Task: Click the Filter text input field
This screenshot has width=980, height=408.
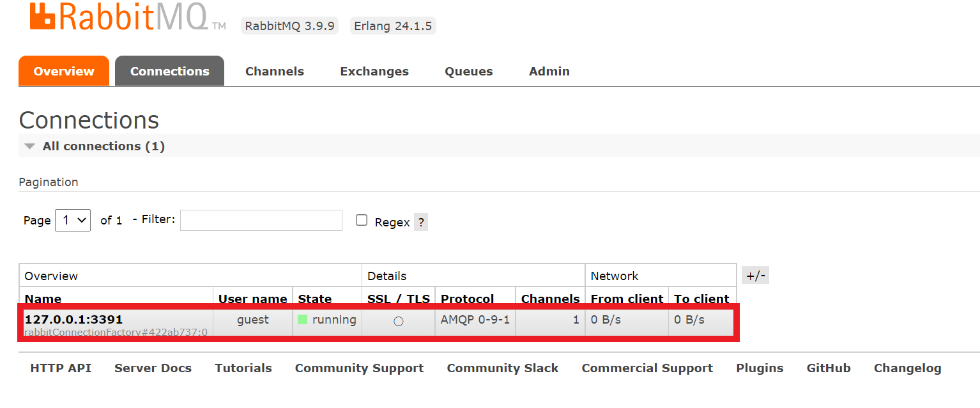Action: (x=261, y=220)
